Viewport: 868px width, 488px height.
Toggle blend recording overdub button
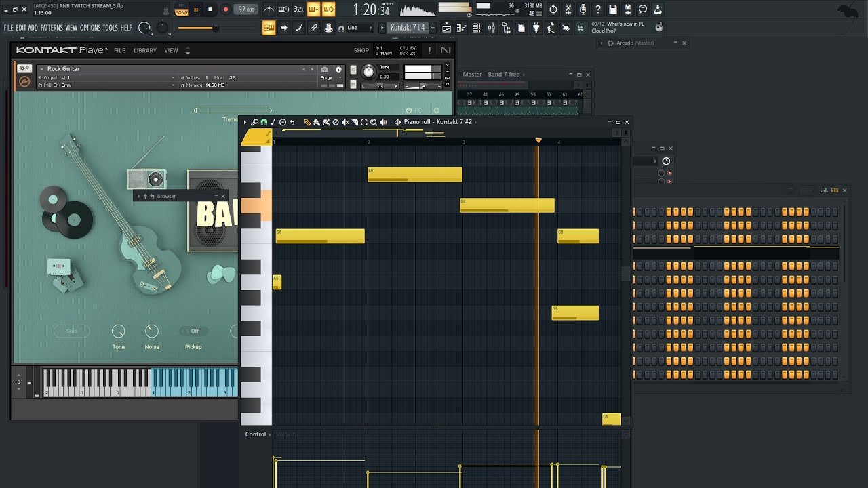click(313, 9)
